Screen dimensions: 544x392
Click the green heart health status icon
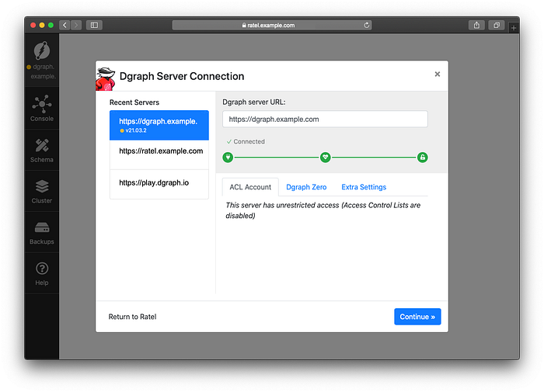325,158
